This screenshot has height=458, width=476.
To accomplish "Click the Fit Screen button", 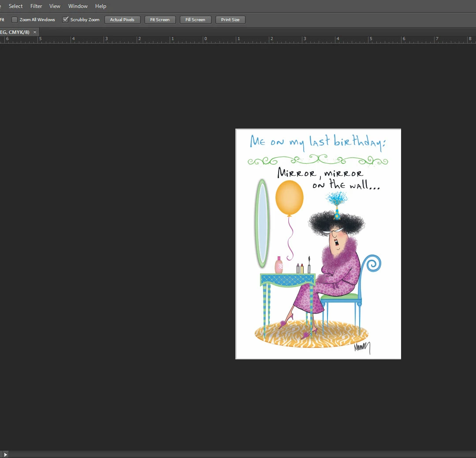I will [x=160, y=20].
